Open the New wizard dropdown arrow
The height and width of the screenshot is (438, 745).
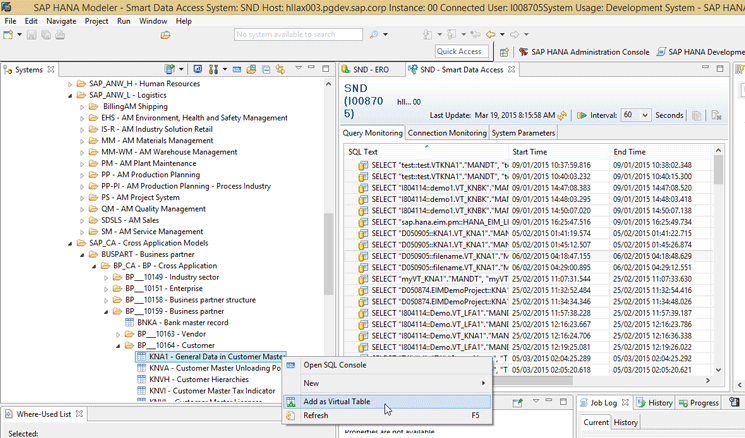coord(19,35)
